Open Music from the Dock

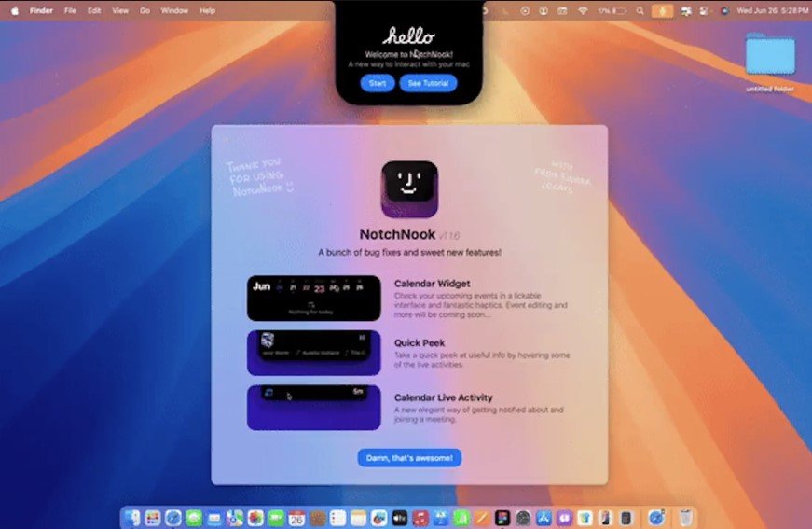(420, 518)
